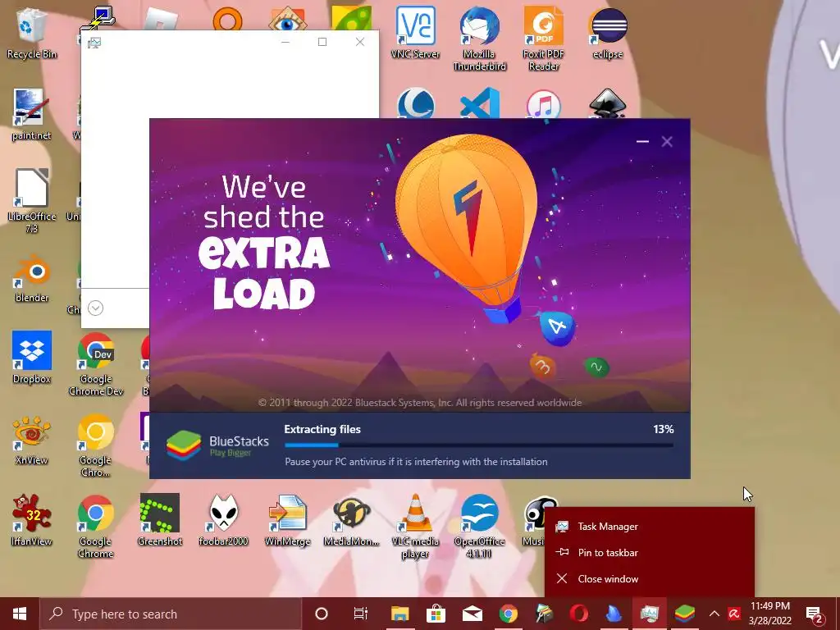The image size is (840, 630).
Task: Open the Mozilla Thunderbird desktop shortcut
Action: tap(479, 39)
